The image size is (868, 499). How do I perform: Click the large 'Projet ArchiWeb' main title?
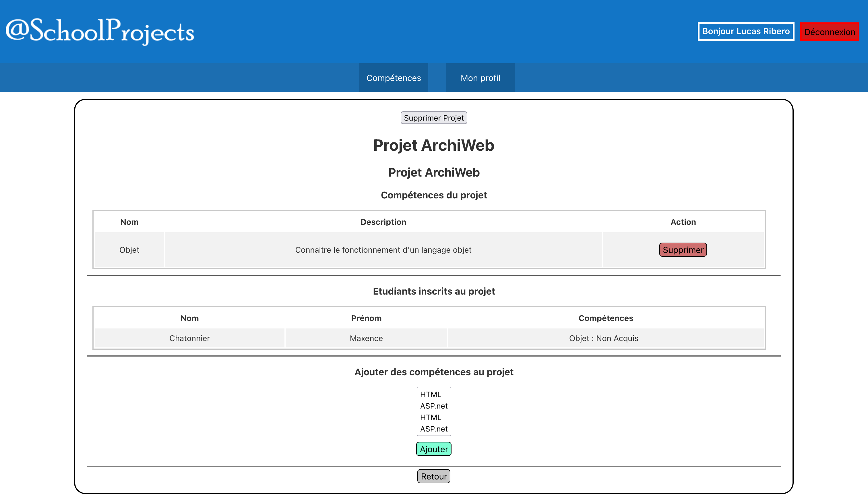434,145
